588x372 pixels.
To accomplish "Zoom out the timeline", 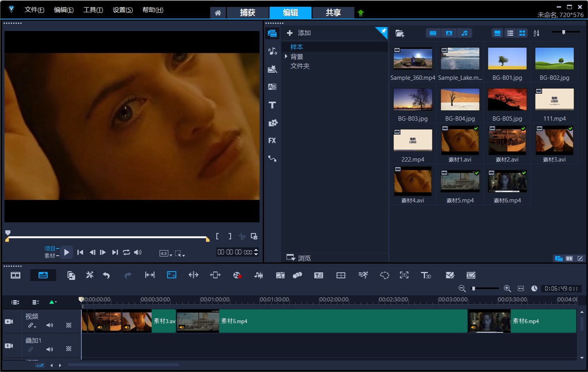I will point(462,289).
